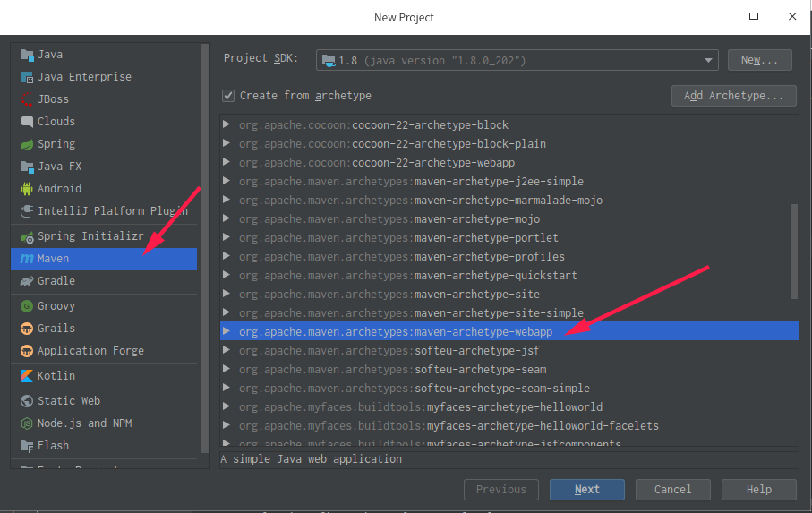The image size is (812, 513).
Task: Select the Android robot icon
Action: (27, 189)
